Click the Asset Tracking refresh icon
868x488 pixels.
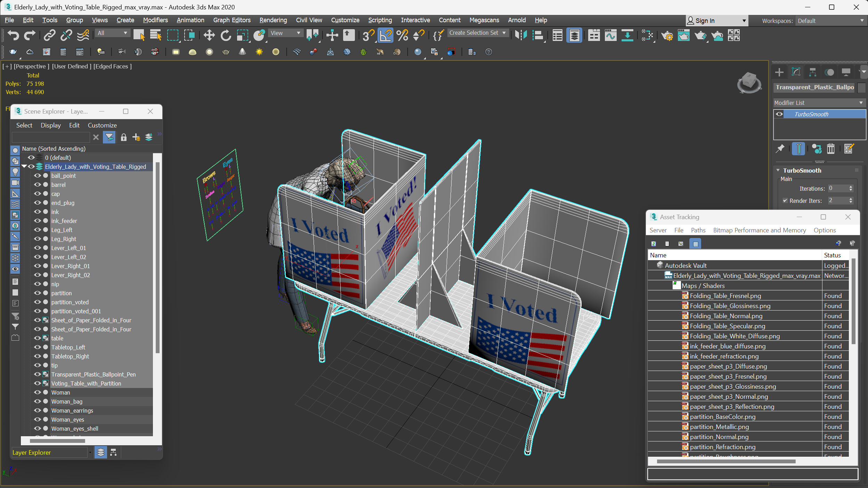pyautogui.click(x=654, y=244)
